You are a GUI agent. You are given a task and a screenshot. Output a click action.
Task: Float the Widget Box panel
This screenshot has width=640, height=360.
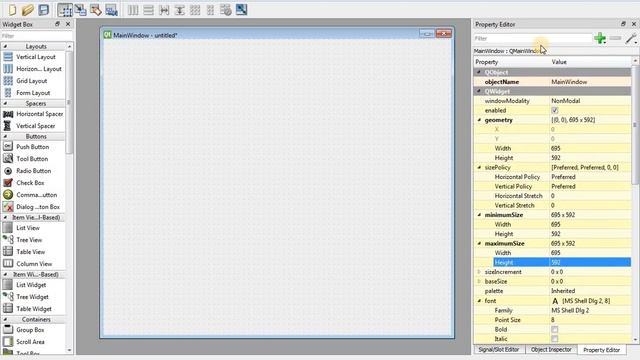point(58,24)
